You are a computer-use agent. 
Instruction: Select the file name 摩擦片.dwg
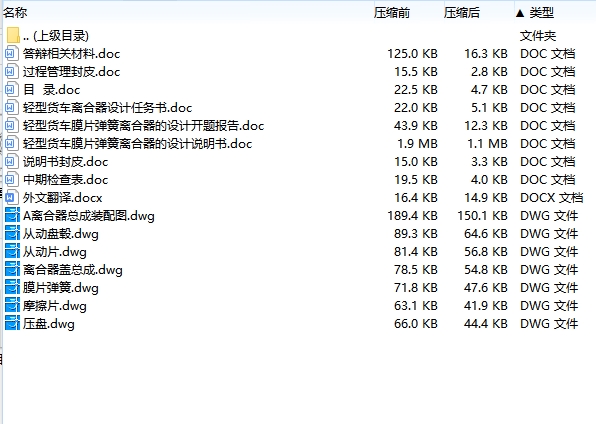coord(54,306)
